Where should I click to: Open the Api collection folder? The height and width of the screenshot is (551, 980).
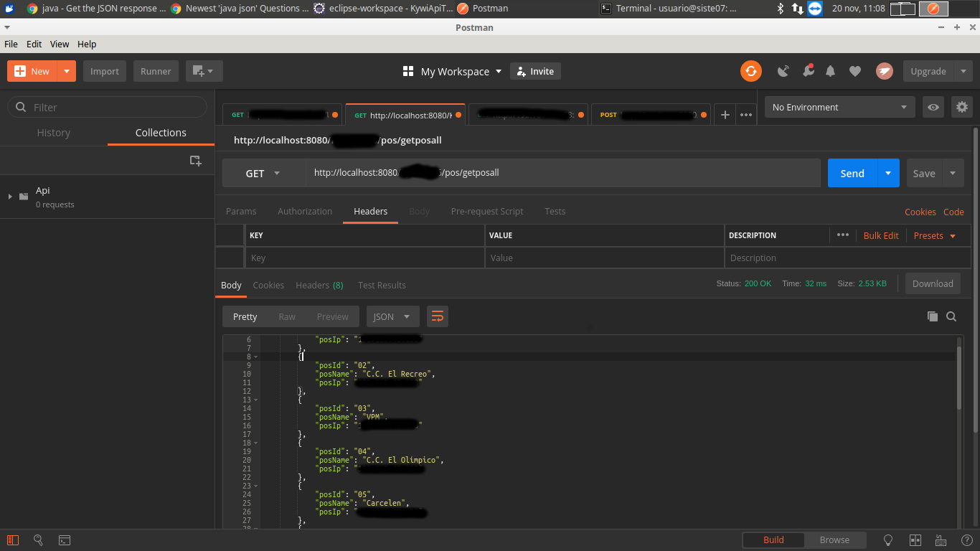coord(108,197)
